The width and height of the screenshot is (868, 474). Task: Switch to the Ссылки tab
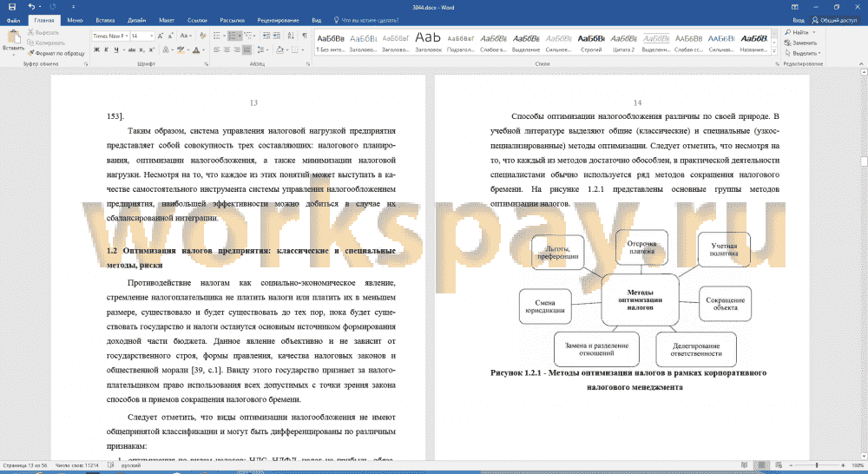click(197, 20)
